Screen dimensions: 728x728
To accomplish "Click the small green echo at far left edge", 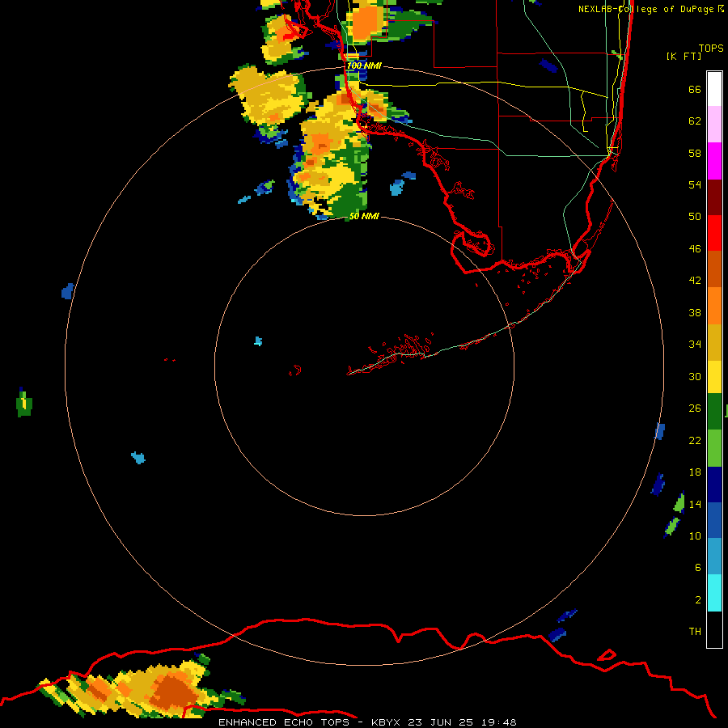I will tap(23, 404).
